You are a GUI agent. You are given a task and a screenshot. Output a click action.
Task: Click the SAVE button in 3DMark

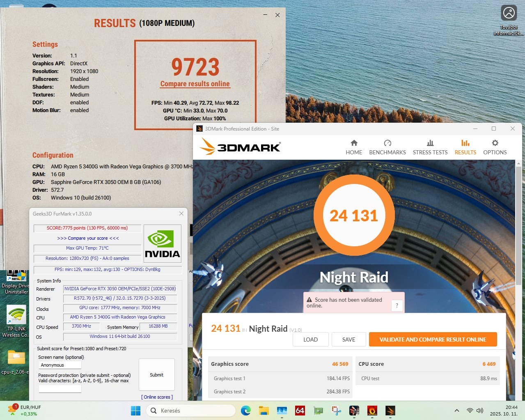tap(349, 340)
